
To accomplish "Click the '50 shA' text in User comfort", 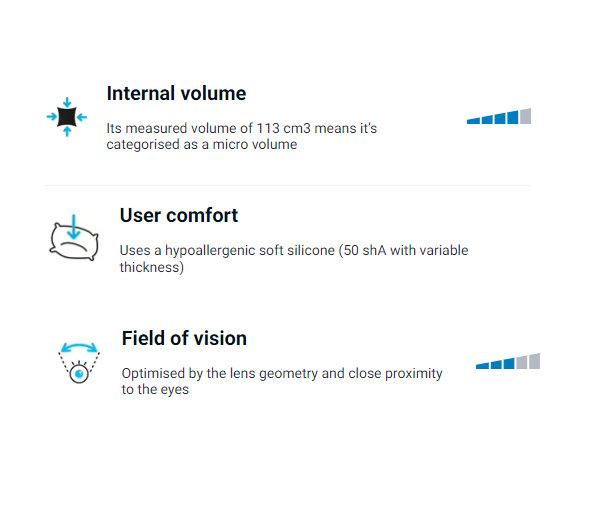I will point(355,251).
